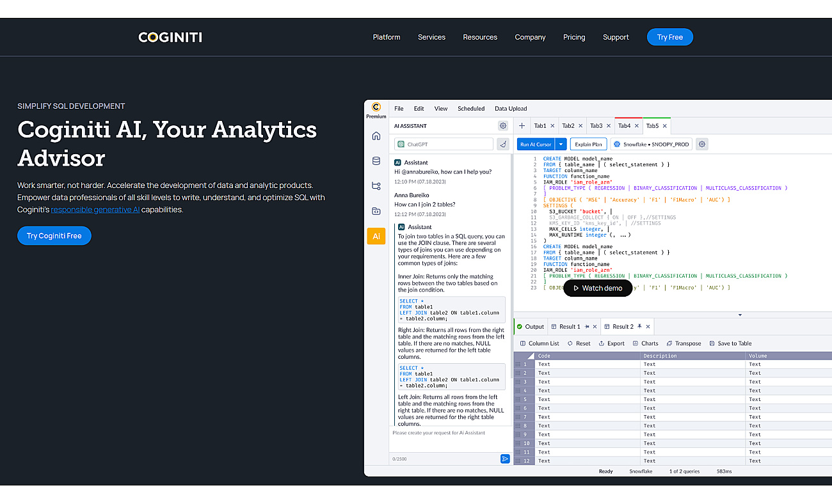Send the AI Assistant message with the arrow icon
This screenshot has width=832, height=504.
505,459
